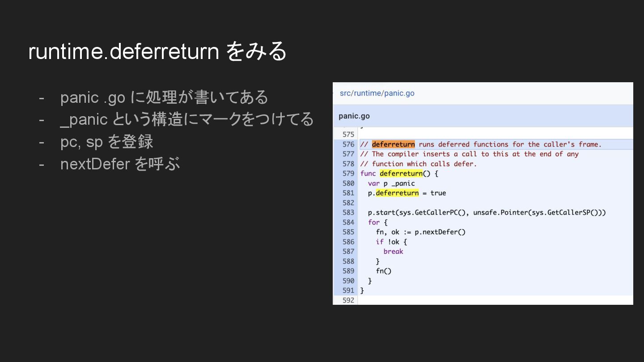This screenshot has width=644, height=362.
Task: Click the bullet 'panic .go に処理が書いてある'
Action: [164, 97]
